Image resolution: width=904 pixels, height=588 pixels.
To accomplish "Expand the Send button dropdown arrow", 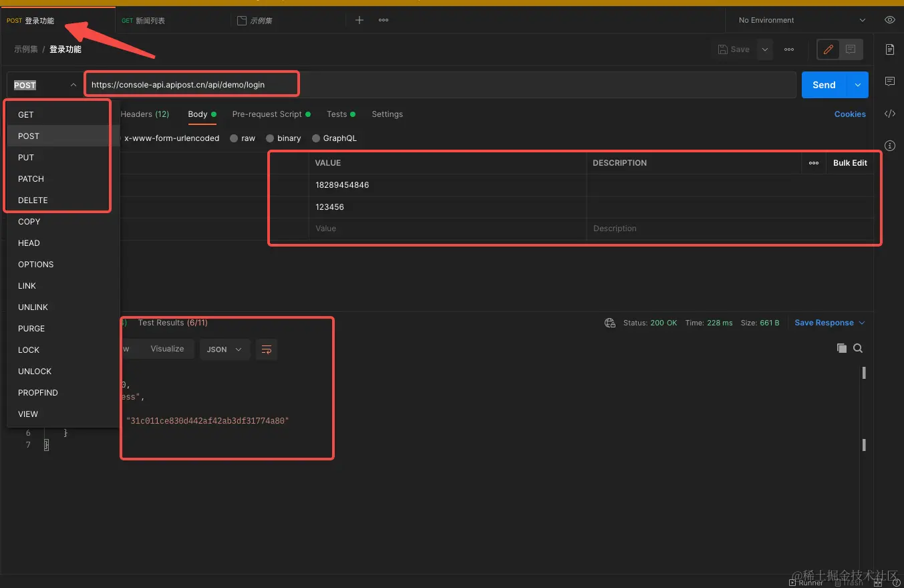I will [857, 85].
